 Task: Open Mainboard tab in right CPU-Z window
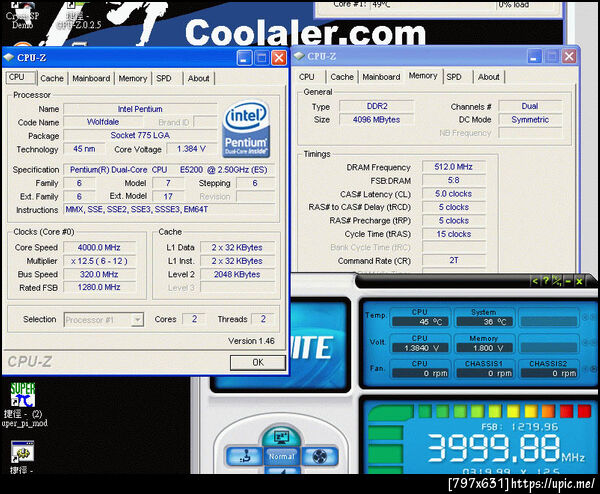click(381, 77)
